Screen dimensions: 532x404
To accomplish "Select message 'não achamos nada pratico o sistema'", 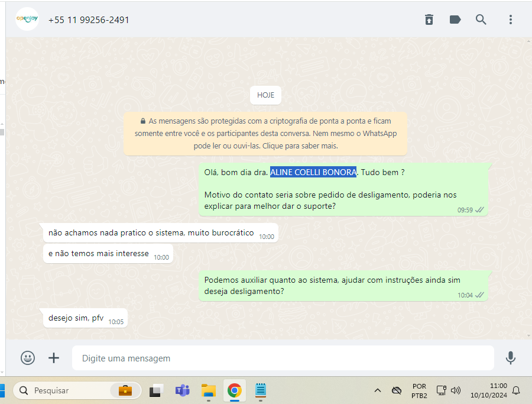I will click(160, 233).
